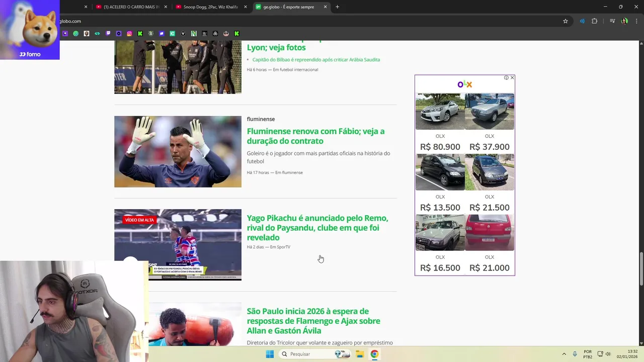Switch to the Snoop Dogg, 2Pac, Wiz Khalifa tab
Image resolution: width=644 pixels, height=362 pixels.
[210, 7]
